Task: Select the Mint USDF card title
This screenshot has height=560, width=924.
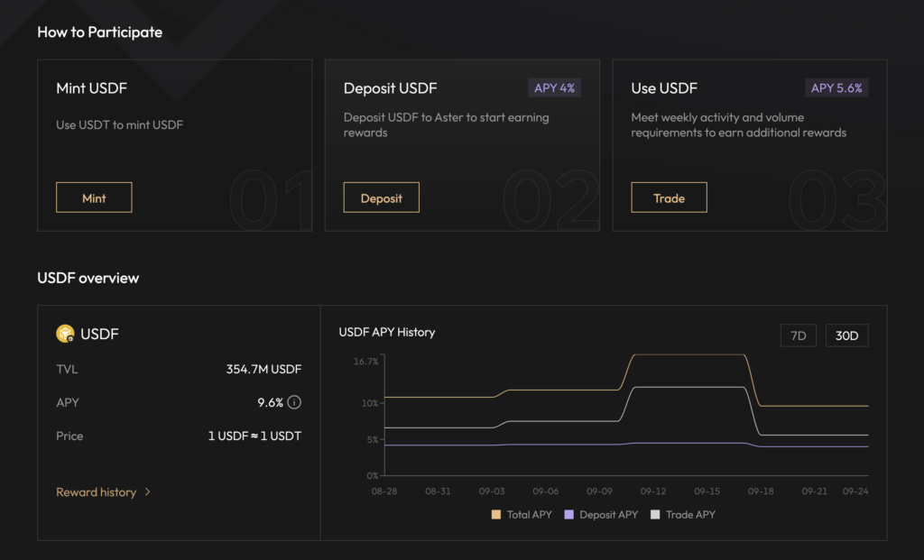Action: (90, 88)
